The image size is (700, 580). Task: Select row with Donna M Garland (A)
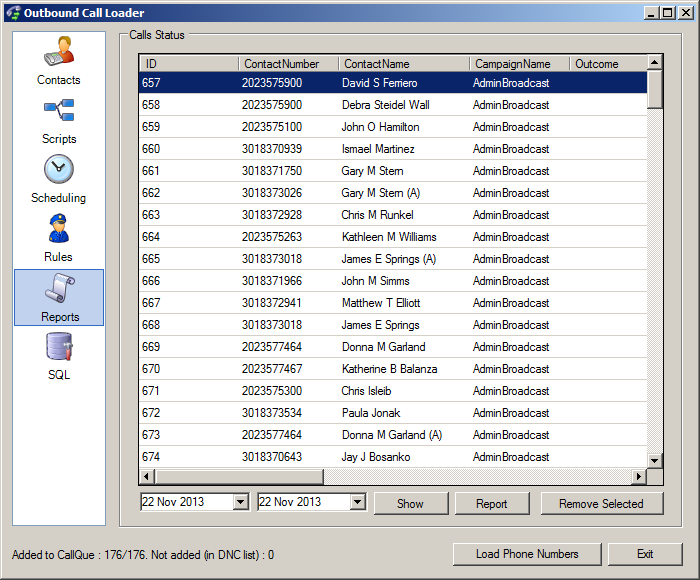[393, 434]
